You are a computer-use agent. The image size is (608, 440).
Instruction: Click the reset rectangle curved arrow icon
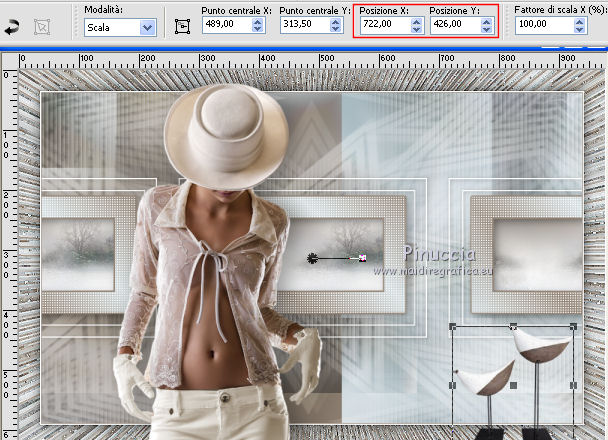pos(12,28)
